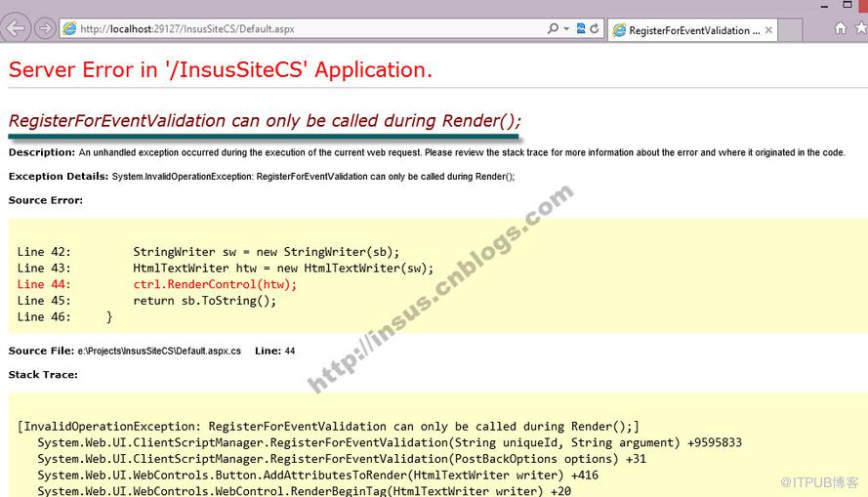The image size is (868, 497).
Task: Click the 'Source Error:' label
Action: 45,200
